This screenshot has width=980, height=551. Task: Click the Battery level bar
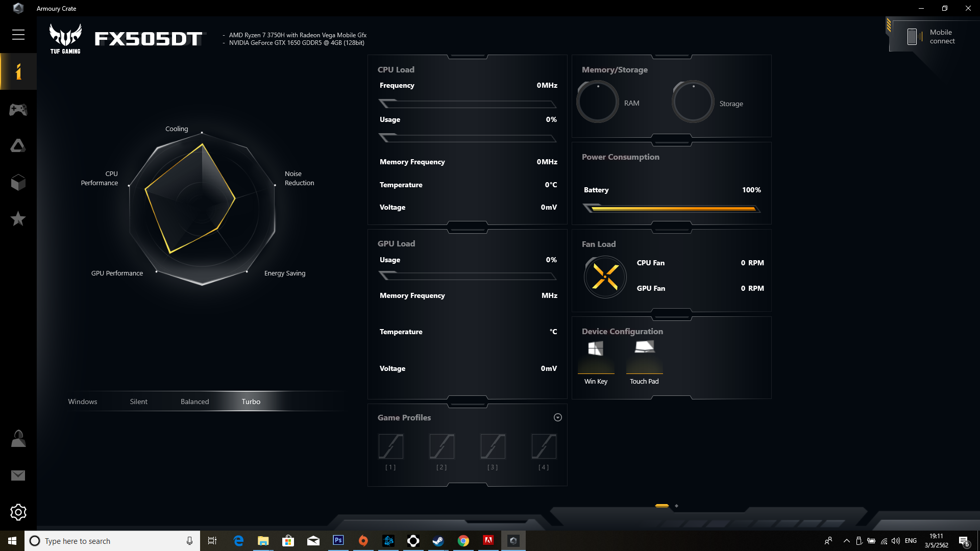coord(672,208)
